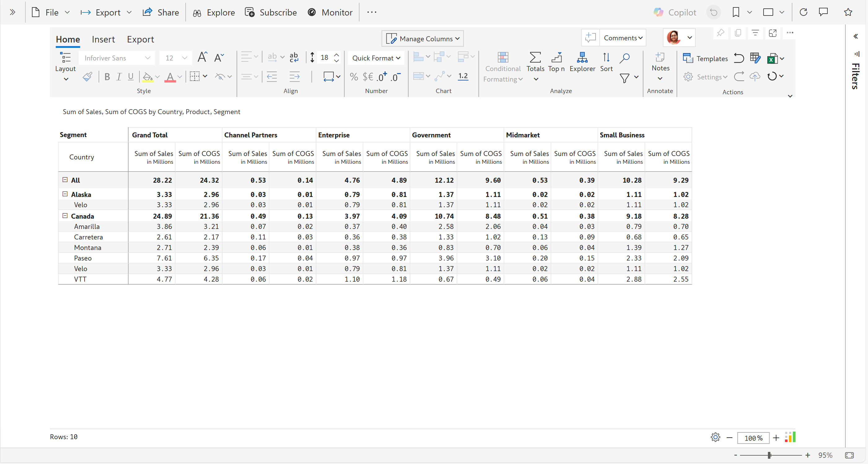Open the Manage Columns dropdown
The image size is (868, 464).
click(423, 39)
